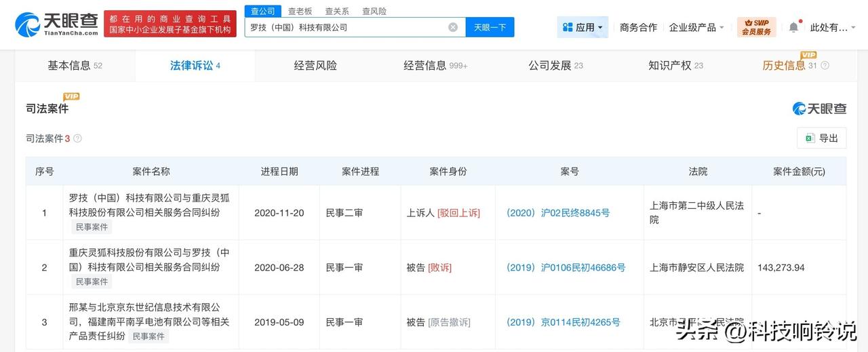Select the court 上海市第二中级人民法院
This screenshot has width=868, height=352.
[x=697, y=212]
